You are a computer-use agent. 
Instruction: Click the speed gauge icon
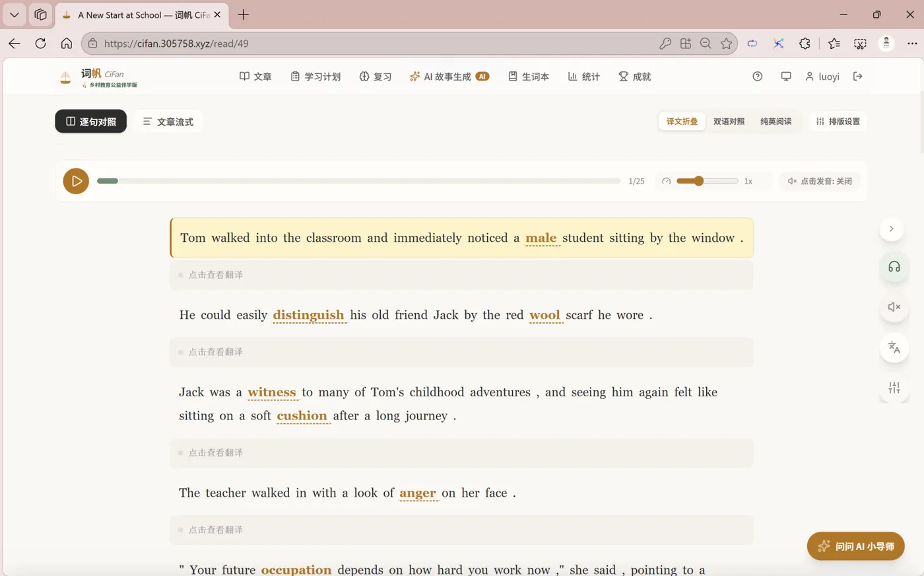pyautogui.click(x=667, y=181)
